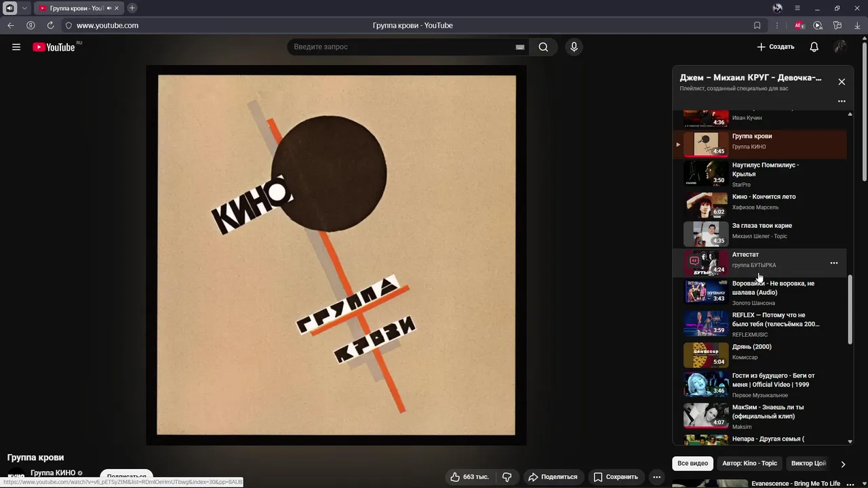This screenshot has height=488, width=868.
Task: Open browser main menu
Action: tap(797, 8)
